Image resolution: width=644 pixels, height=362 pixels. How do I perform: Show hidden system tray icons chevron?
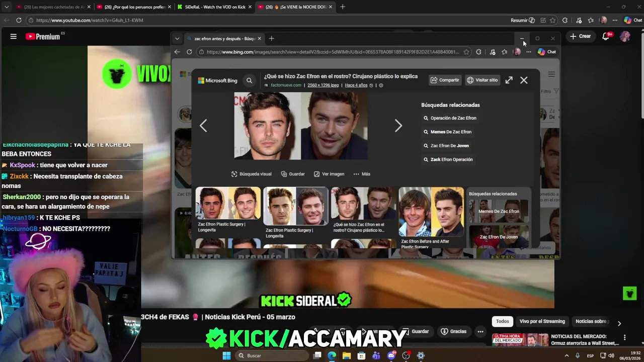pyautogui.click(x=567, y=355)
